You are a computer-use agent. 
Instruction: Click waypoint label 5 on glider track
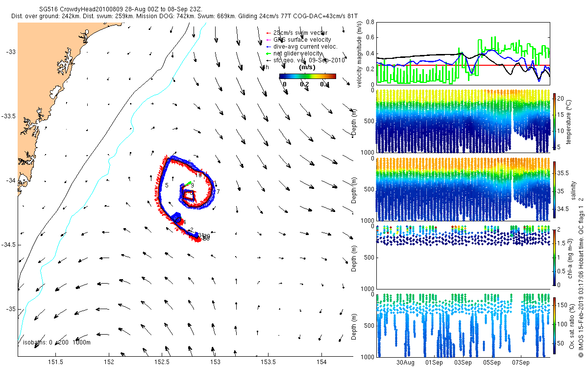167,185
